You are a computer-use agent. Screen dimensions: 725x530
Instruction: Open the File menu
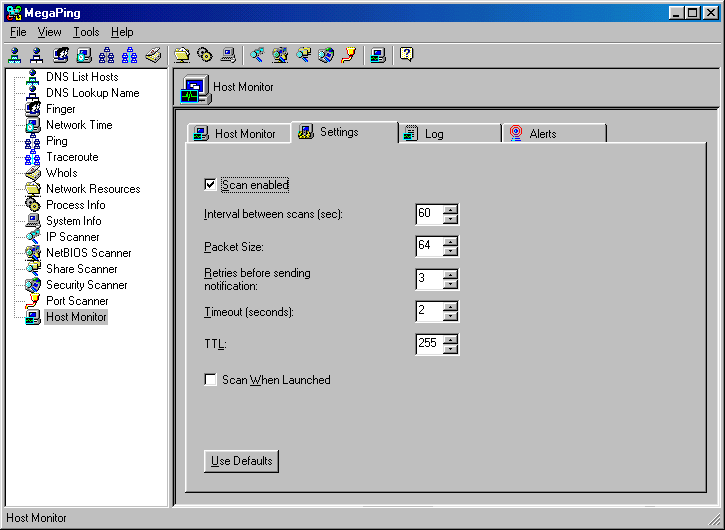[18, 32]
